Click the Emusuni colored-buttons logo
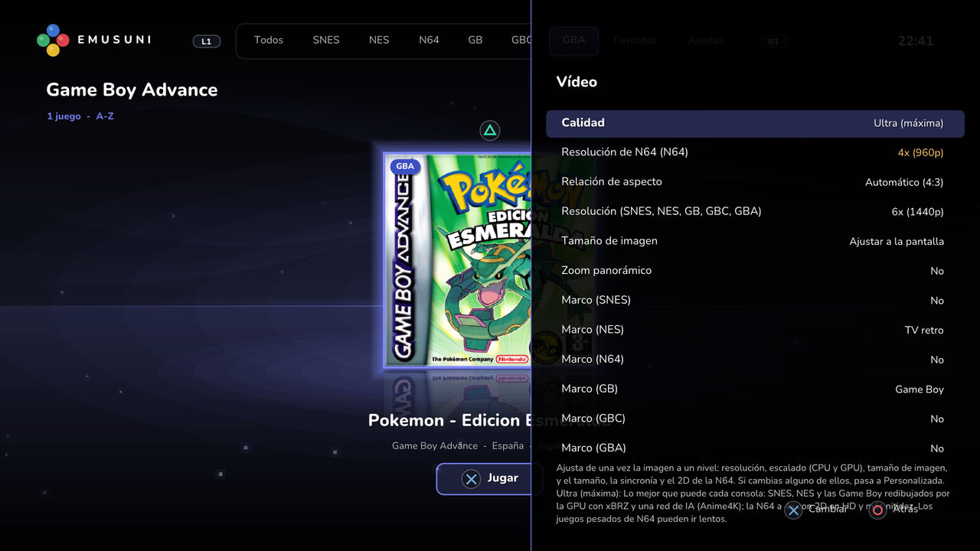980x551 pixels. 53,41
